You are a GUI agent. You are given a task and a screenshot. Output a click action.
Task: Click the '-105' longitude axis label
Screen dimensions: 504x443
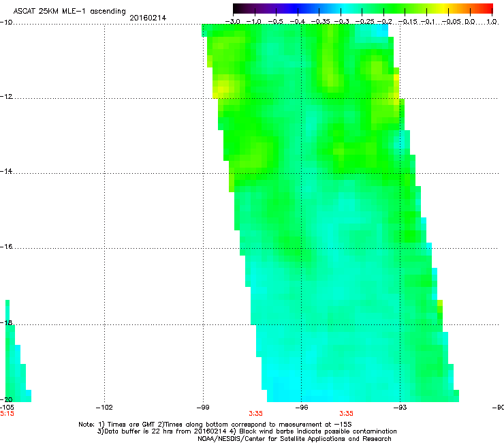7,408
